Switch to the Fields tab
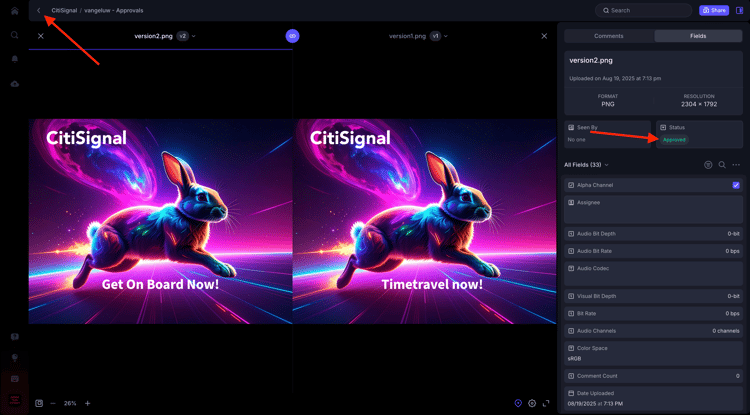The width and height of the screenshot is (750, 415). click(x=698, y=36)
